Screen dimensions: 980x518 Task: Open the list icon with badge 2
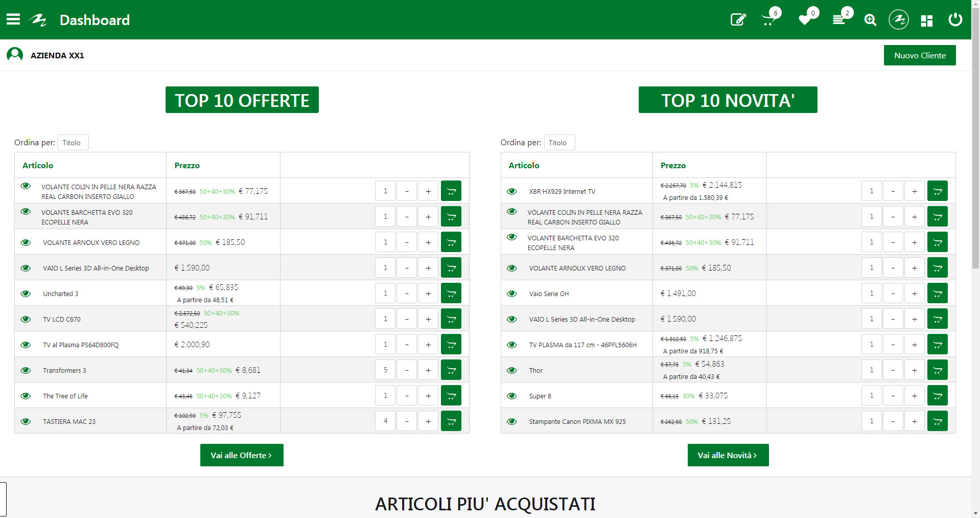point(839,20)
